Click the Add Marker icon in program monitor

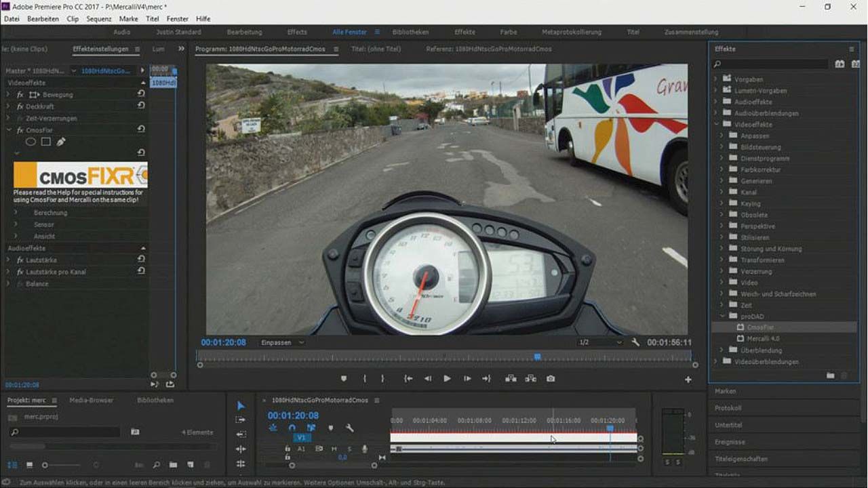point(344,379)
